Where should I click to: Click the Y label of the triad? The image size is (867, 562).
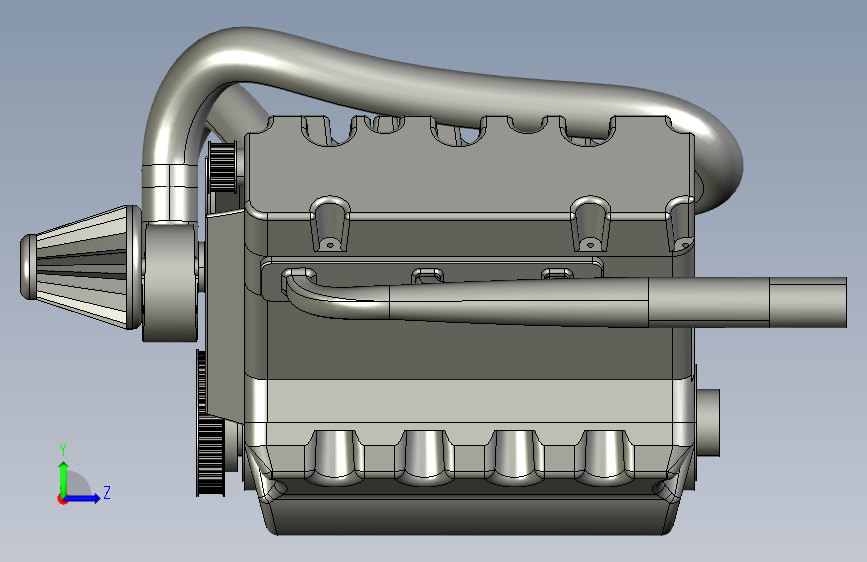point(63,450)
